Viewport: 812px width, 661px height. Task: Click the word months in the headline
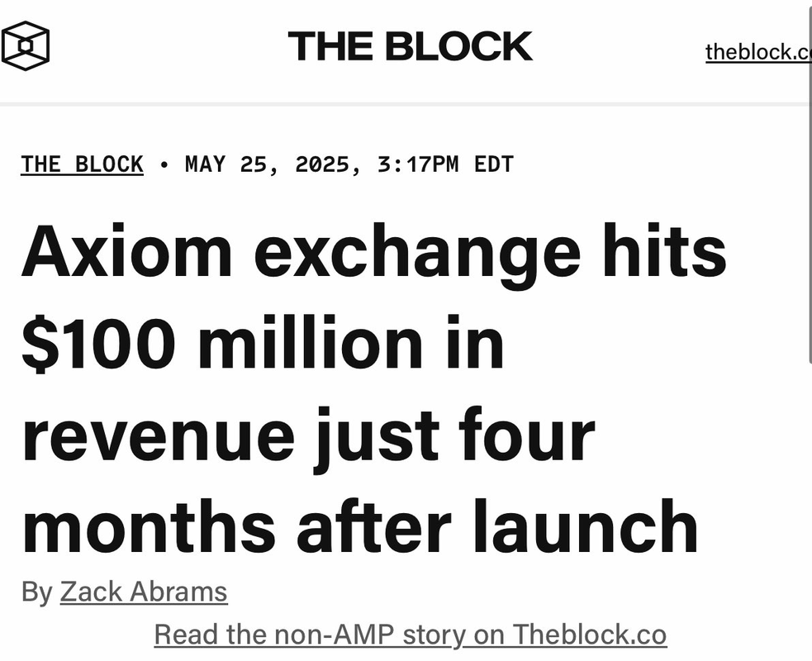click(x=149, y=525)
